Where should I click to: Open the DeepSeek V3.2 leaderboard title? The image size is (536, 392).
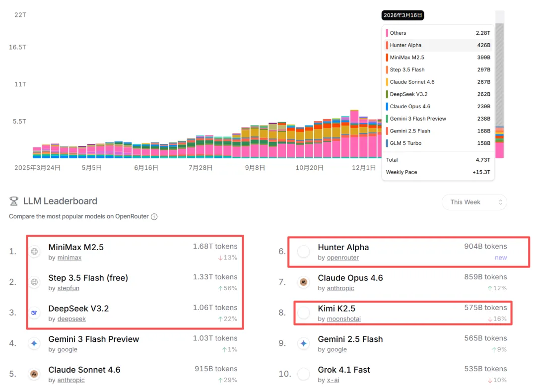coord(78,308)
